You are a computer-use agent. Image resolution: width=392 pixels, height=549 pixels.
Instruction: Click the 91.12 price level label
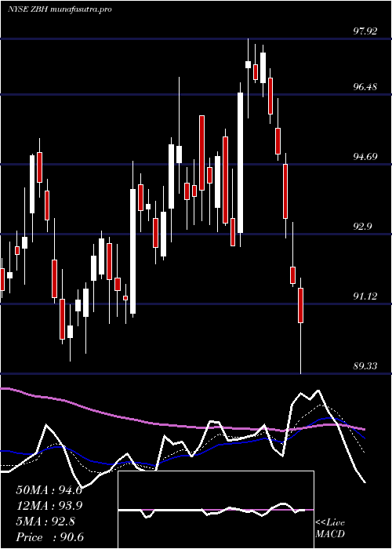[365, 296]
